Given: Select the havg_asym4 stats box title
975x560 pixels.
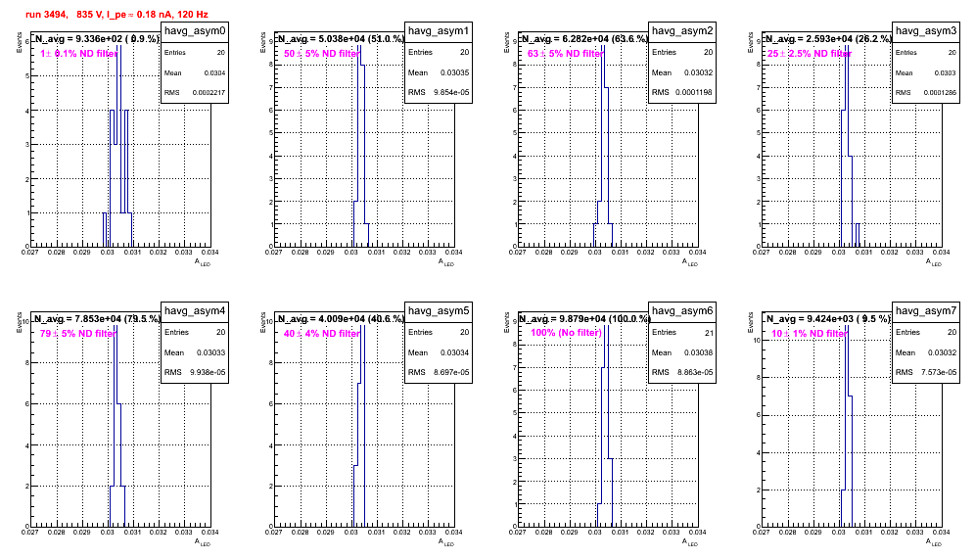Looking at the screenshot, I should tap(195, 310).
